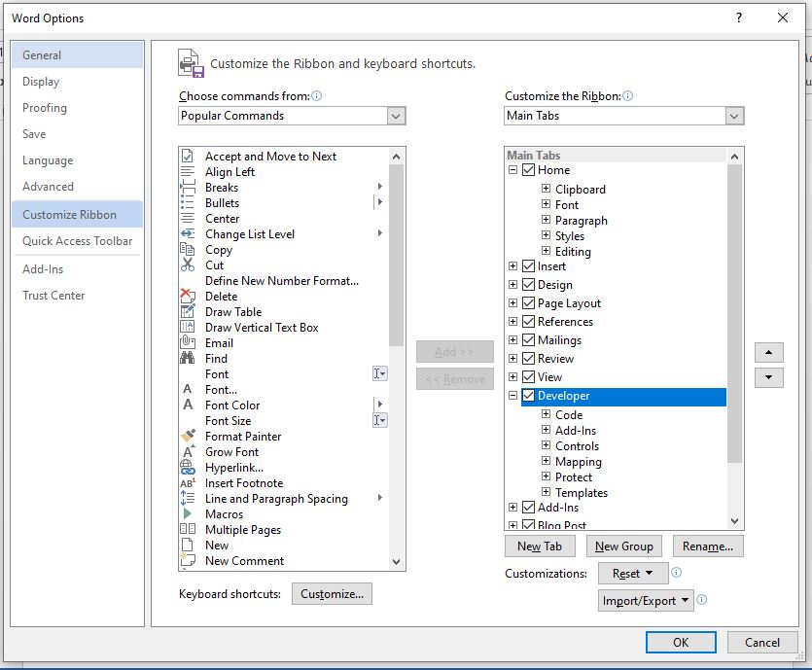
Task: Click the Change List Level icon
Action: click(188, 233)
